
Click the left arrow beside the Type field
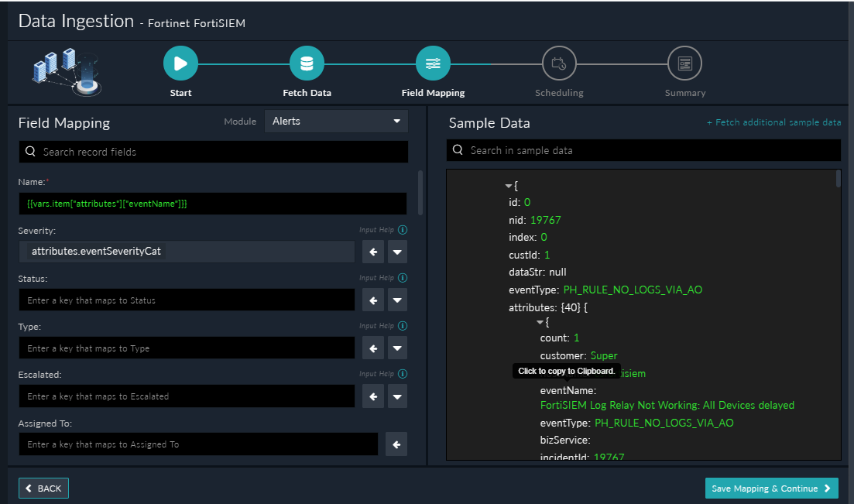(372, 348)
